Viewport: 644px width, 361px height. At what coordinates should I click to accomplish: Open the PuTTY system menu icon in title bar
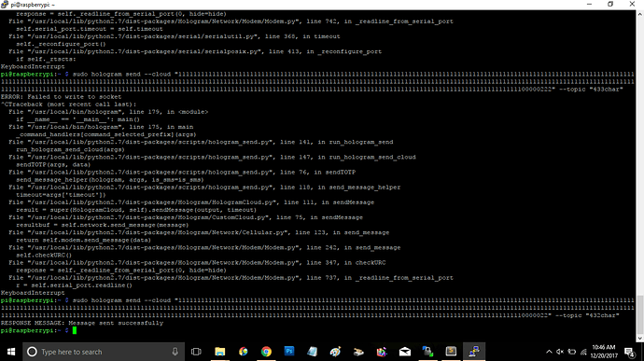(5, 5)
